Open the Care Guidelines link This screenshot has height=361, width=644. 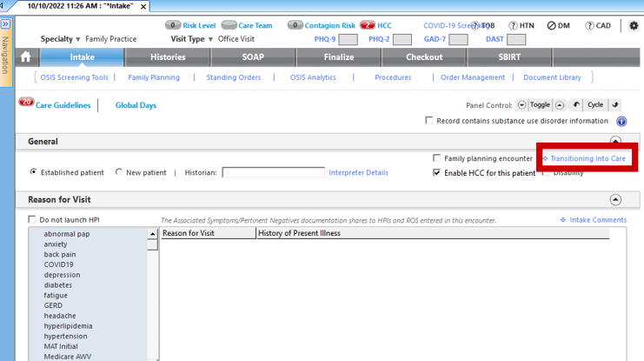63,105
